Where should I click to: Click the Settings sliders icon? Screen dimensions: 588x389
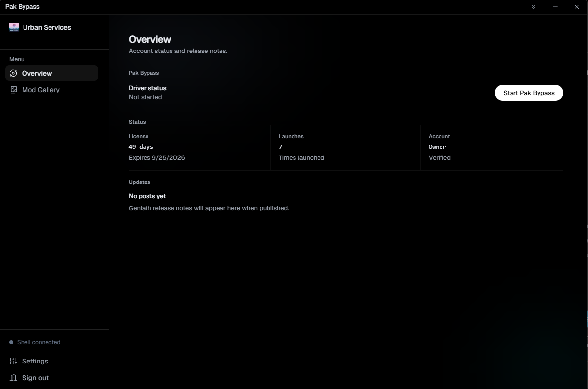pyautogui.click(x=13, y=361)
